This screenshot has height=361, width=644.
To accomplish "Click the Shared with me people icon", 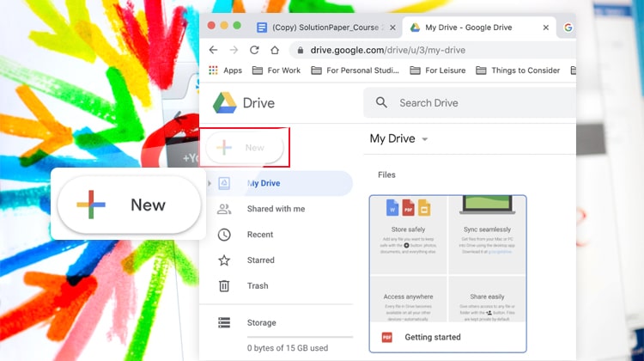I will tap(224, 209).
